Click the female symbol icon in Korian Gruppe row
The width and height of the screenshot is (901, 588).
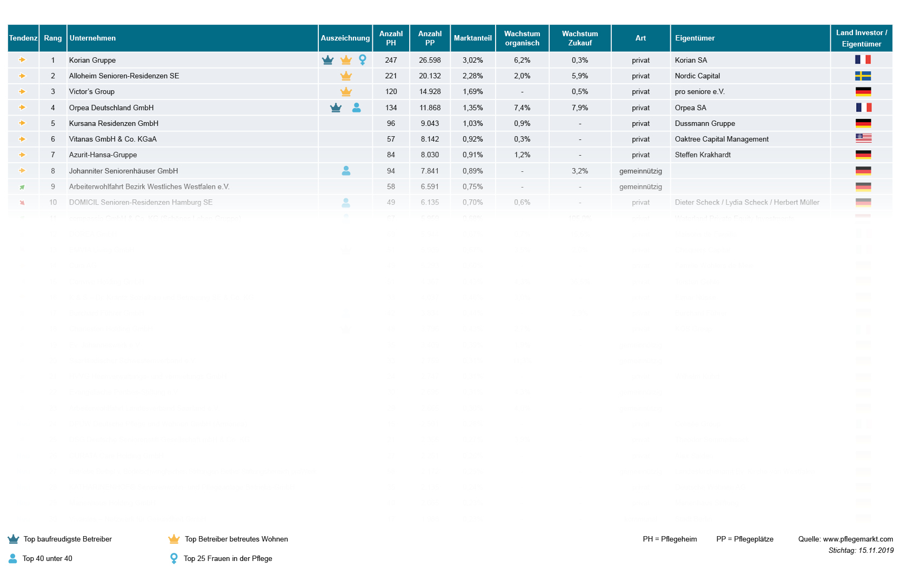click(363, 60)
